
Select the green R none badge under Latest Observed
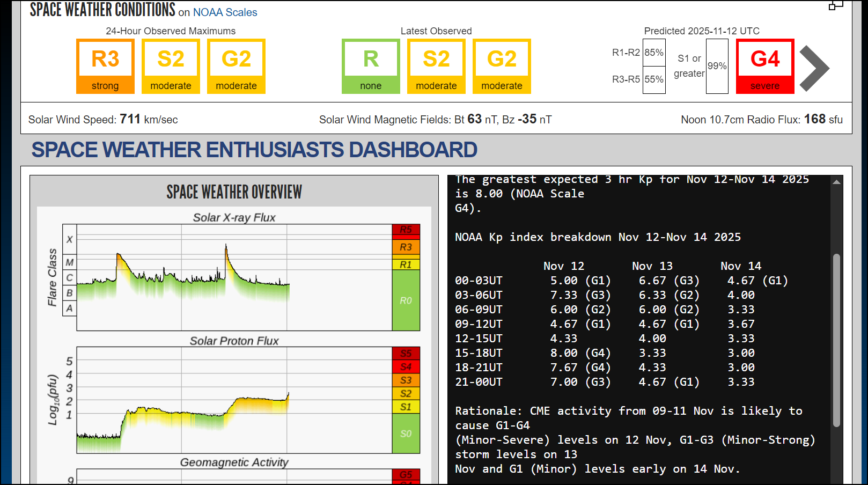point(371,66)
